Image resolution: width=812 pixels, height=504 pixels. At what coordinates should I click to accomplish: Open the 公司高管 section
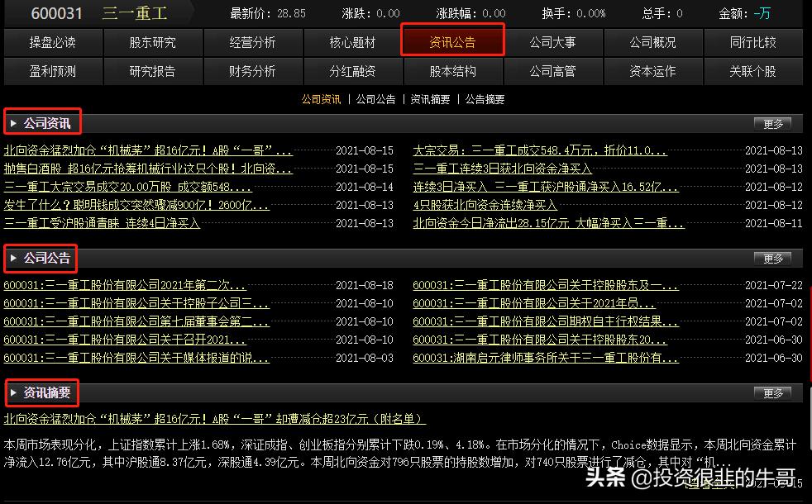[x=555, y=72]
